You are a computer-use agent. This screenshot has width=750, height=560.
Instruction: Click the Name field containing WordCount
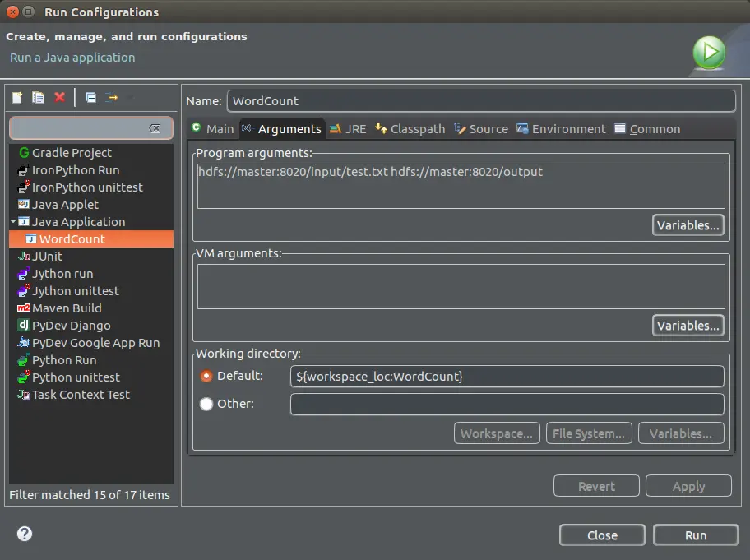(x=481, y=101)
